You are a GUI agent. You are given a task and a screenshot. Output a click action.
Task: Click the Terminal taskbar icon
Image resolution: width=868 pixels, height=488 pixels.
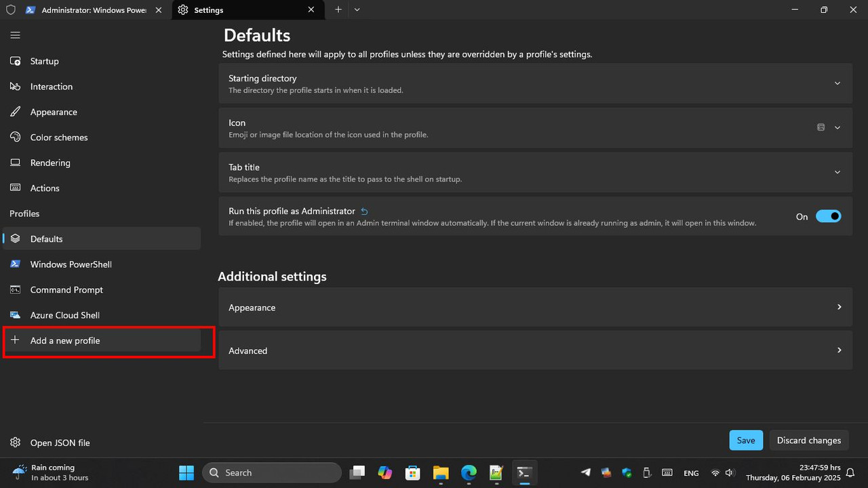524,472
